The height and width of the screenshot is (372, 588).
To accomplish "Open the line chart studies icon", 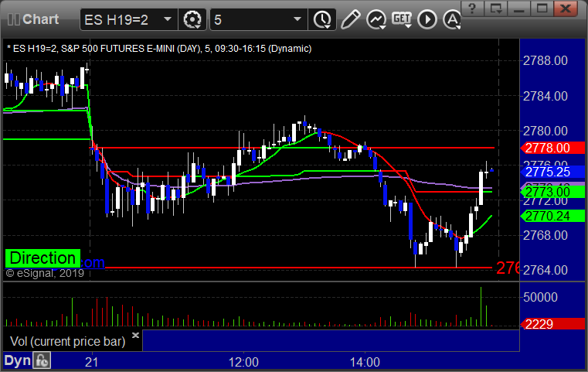I will 376,19.
